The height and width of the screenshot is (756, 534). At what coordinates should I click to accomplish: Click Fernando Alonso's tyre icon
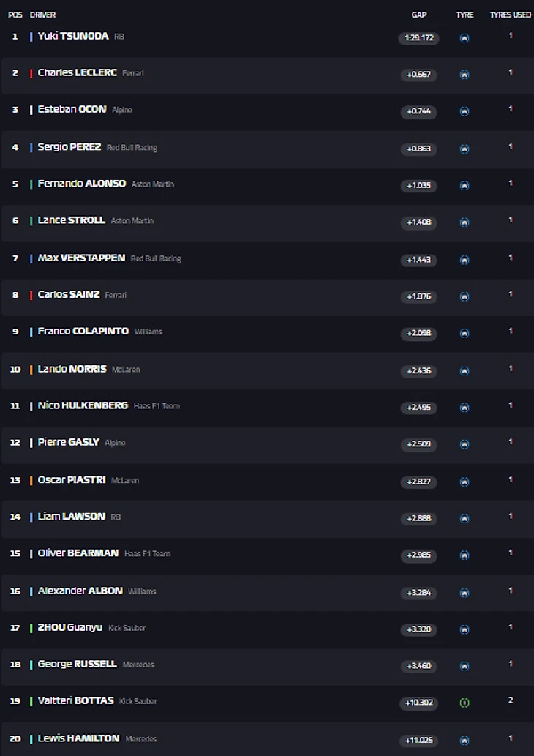click(465, 186)
